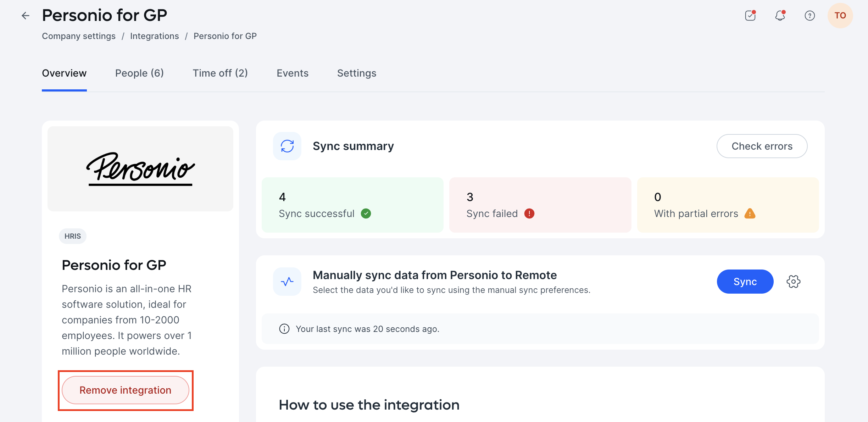Click the Sync summary refresh icon
Image resolution: width=868 pixels, height=422 pixels.
tap(287, 146)
